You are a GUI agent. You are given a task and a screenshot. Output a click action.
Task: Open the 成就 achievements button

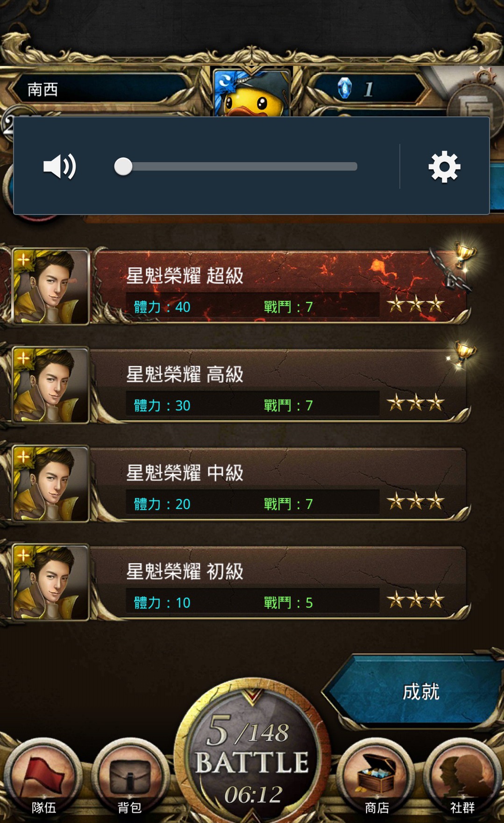point(416,692)
